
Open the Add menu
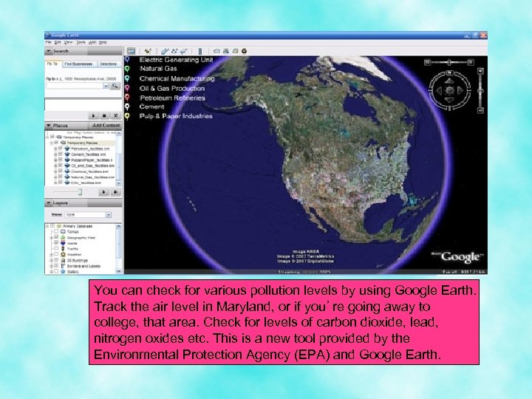[x=92, y=42]
